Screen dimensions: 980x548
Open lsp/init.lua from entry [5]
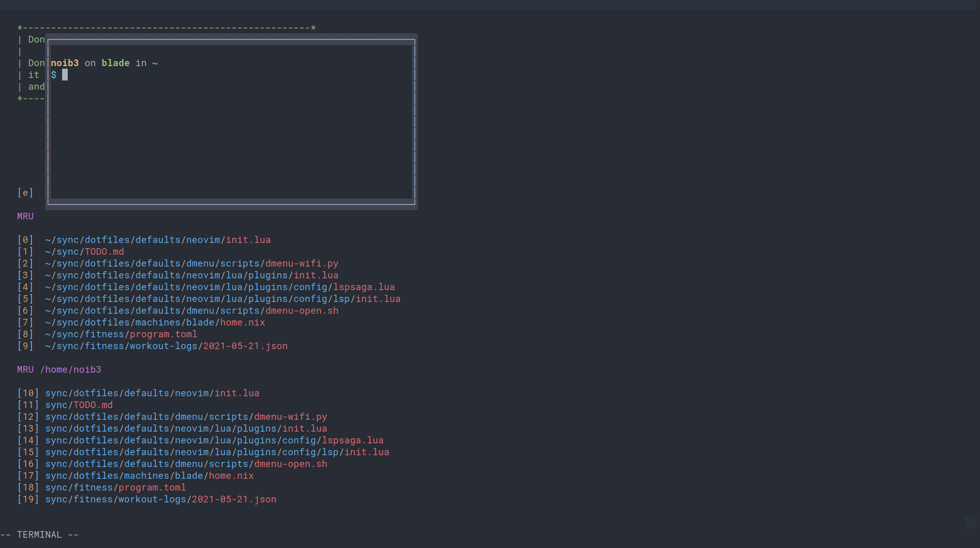tap(222, 298)
